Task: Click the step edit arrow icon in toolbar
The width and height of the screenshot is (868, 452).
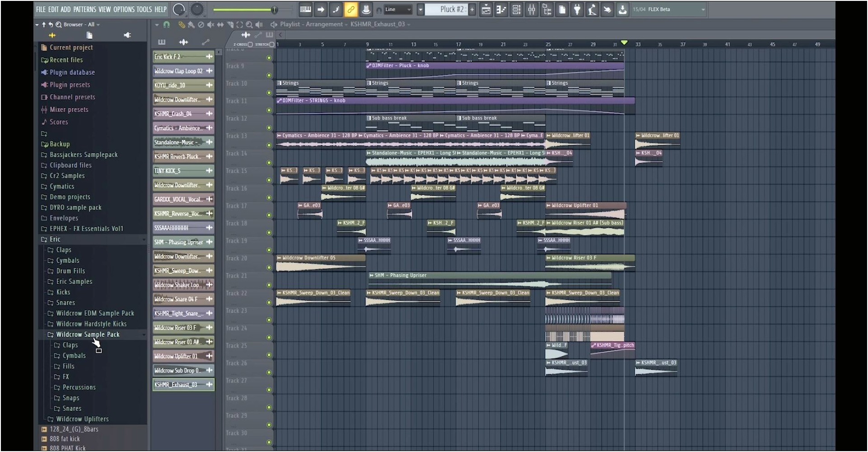Action: [321, 9]
